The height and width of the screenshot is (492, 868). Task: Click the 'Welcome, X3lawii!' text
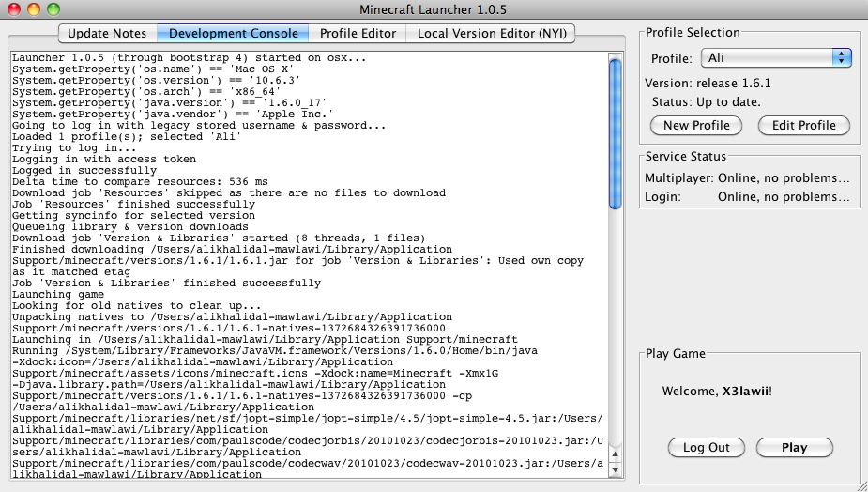(x=717, y=392)
